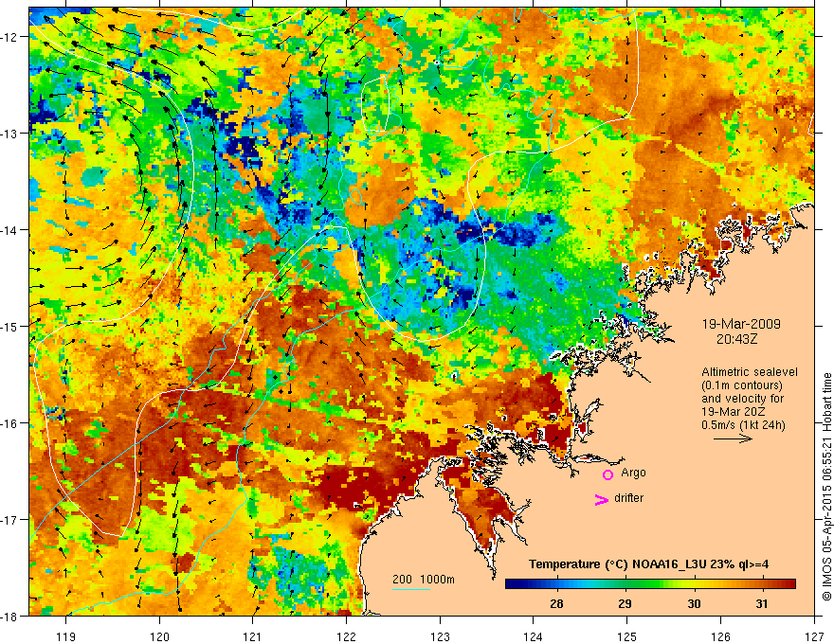The image size is (834, 644).
Task: Click the -14 latitude axis label
Action: point(9,229)
